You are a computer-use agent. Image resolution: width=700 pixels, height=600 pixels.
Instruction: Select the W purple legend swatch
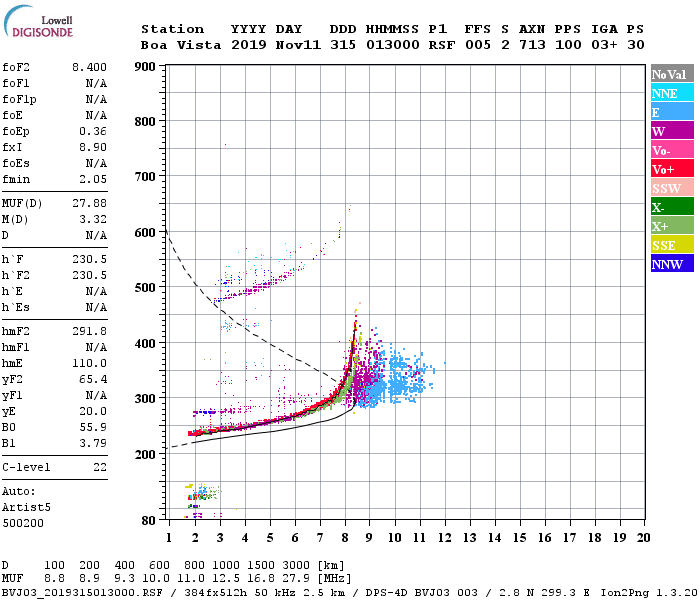tap(672, 130)
